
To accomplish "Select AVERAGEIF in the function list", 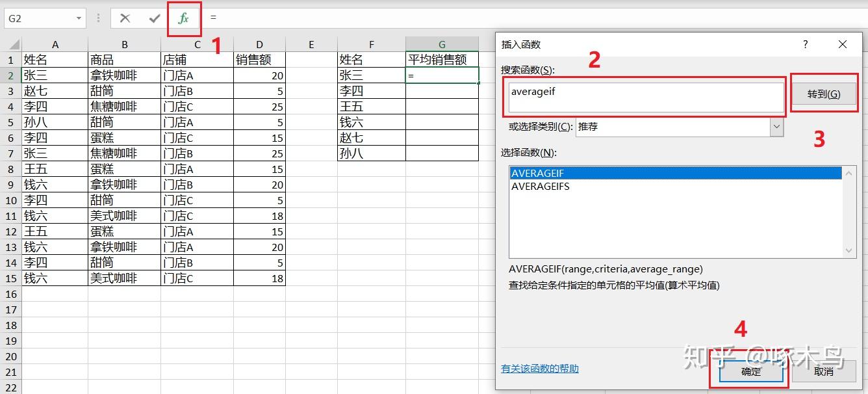I will (676, 173).
